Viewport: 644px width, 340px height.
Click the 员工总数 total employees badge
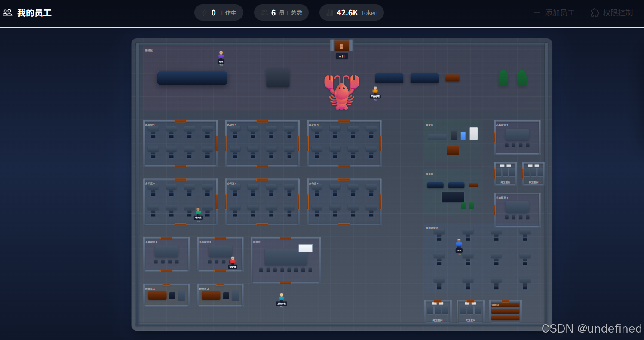coord(281,12)
